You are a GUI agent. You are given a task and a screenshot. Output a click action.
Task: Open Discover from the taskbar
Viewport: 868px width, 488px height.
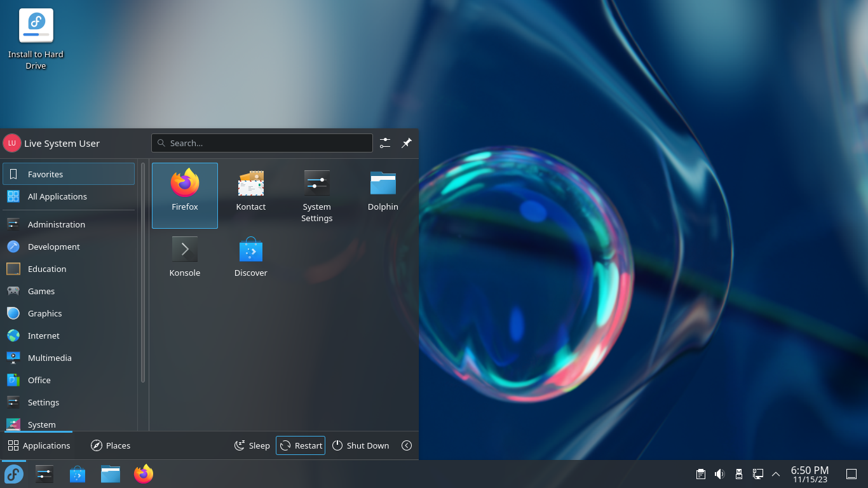[x=78, y=474]
